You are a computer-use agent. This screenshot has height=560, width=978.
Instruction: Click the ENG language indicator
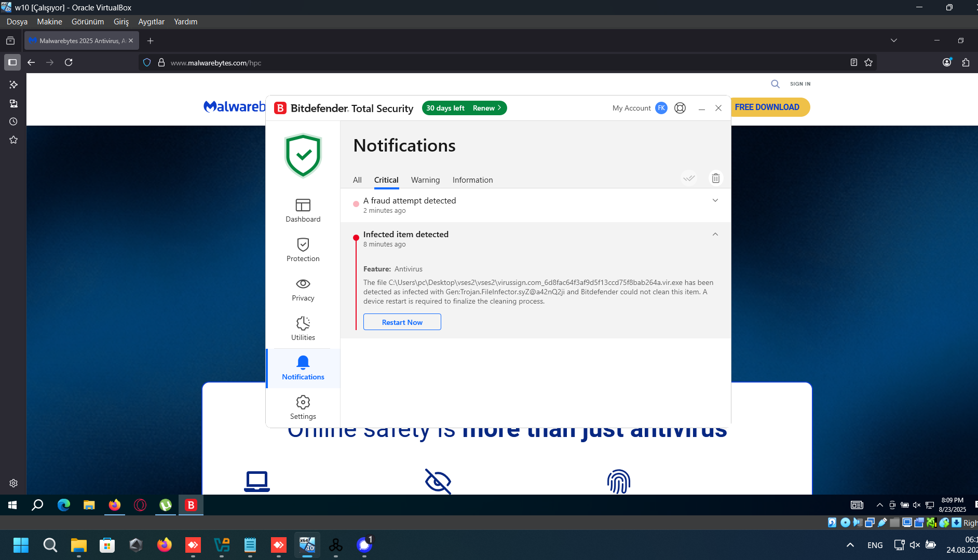click(875, 545)
